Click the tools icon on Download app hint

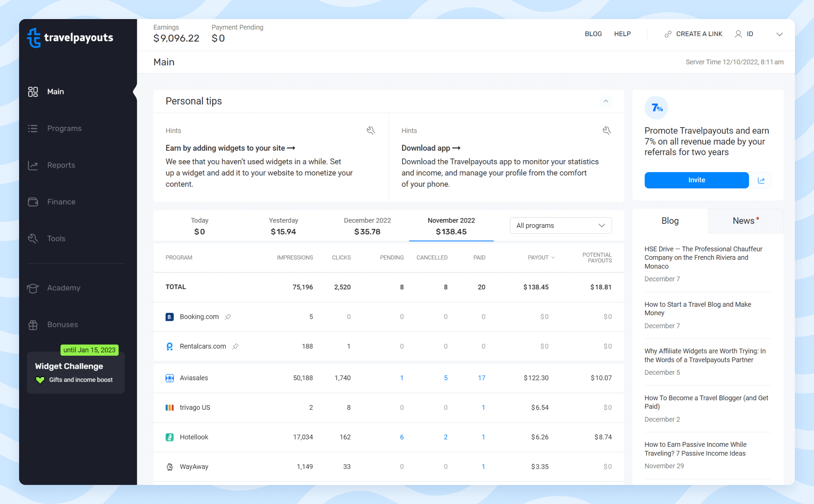tap(607, 130)
